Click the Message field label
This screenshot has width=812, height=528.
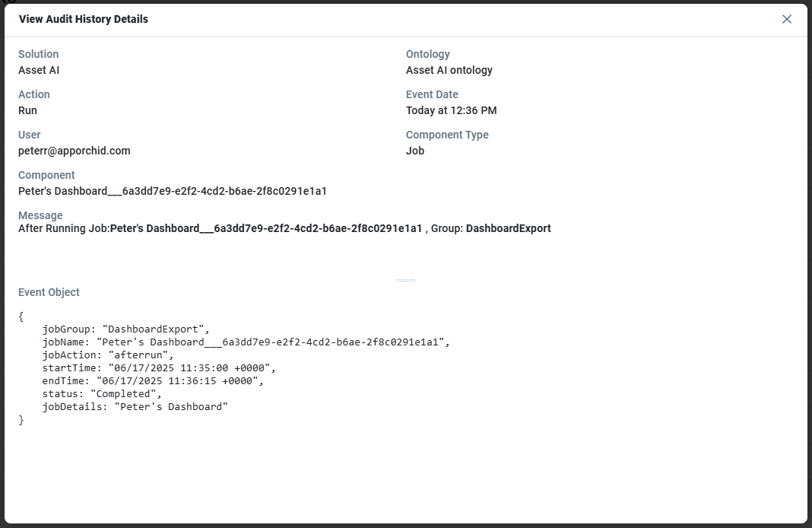pyautogui.click(x=40, y=215)
